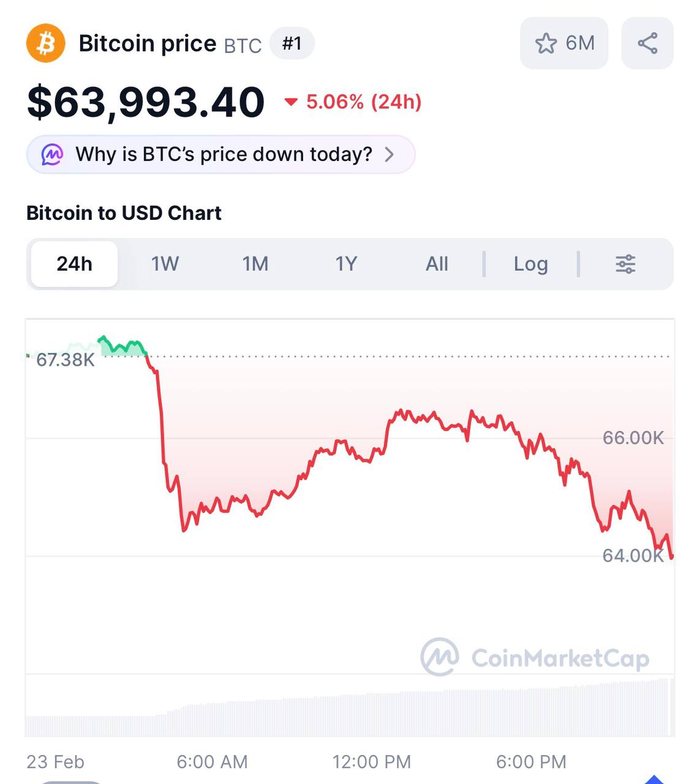Screen dimensions: 700x784
Task: Switch chart to 1W range
Action: [165, 264]
